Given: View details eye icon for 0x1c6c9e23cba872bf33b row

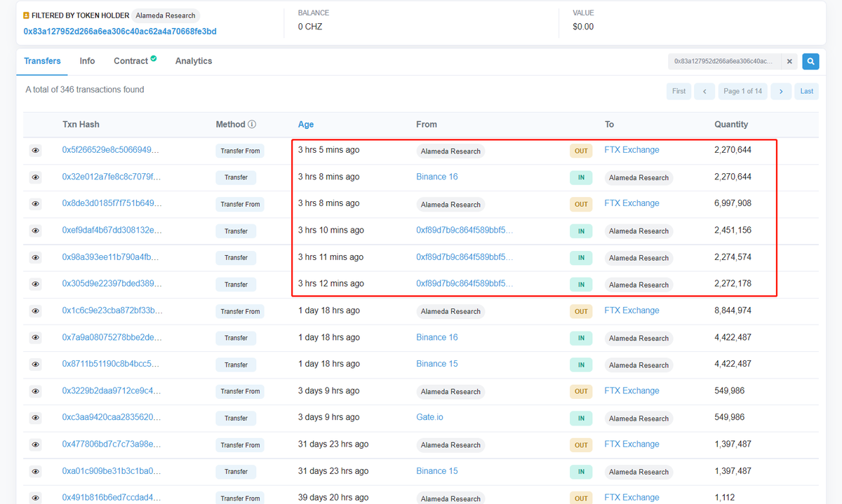Looking at the screenshot, I should click(x=36, y=311).
